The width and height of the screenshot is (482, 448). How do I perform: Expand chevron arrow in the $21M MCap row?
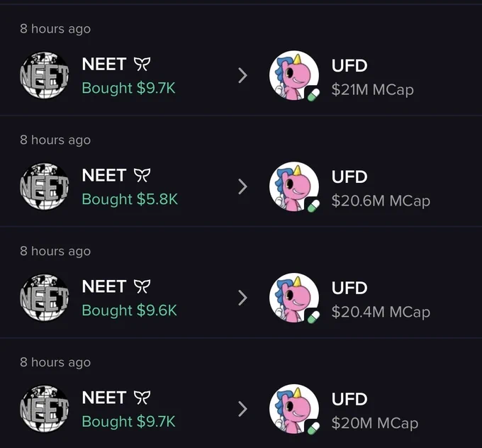242,76
